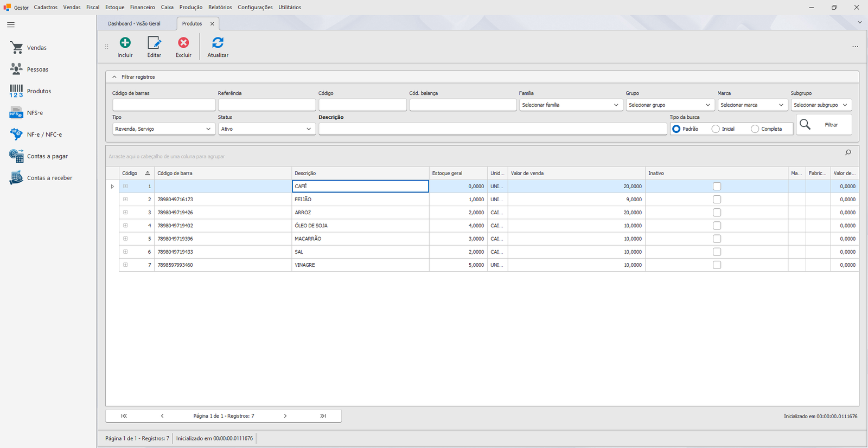Open the Cadastros menu
This screenshot has width=868, height=448.
coord(46,7)
